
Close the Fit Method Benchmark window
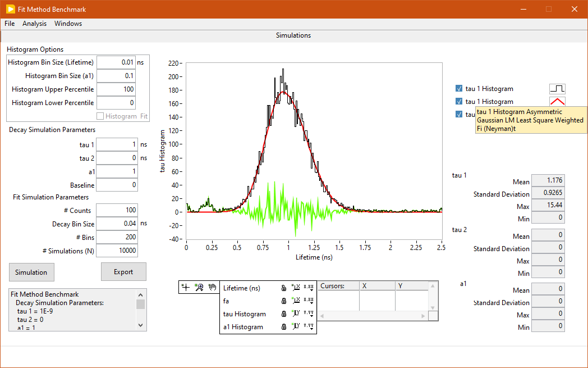point(574,9)
